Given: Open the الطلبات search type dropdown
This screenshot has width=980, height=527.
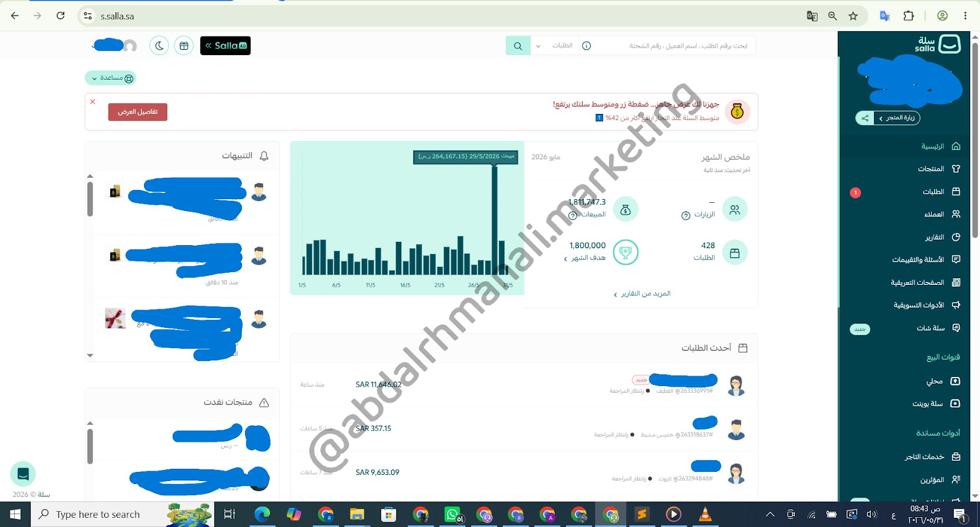Looking at the screenshot, I should coord(554,46).
